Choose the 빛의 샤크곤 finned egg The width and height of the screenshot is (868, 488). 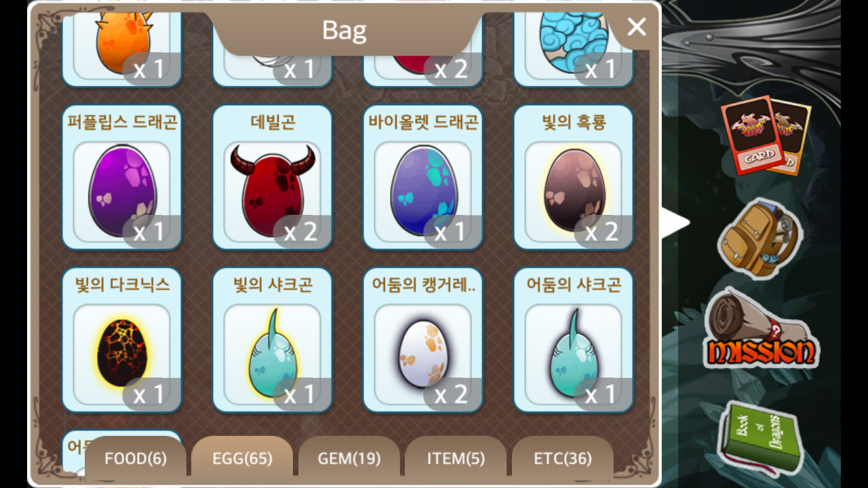coord(273,340)
